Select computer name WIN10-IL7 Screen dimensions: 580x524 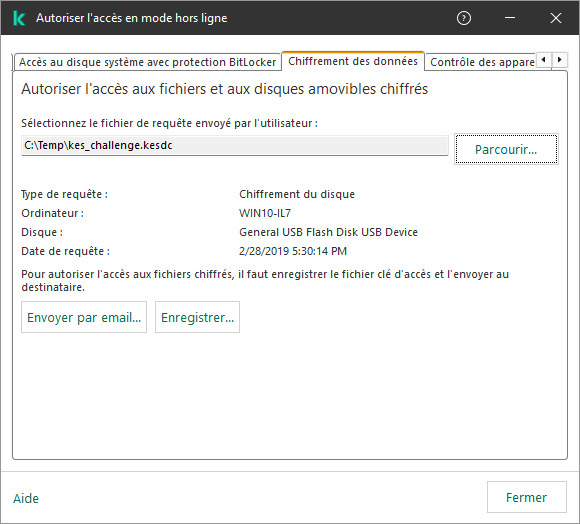pyautogui.click(x=265, y=213)
